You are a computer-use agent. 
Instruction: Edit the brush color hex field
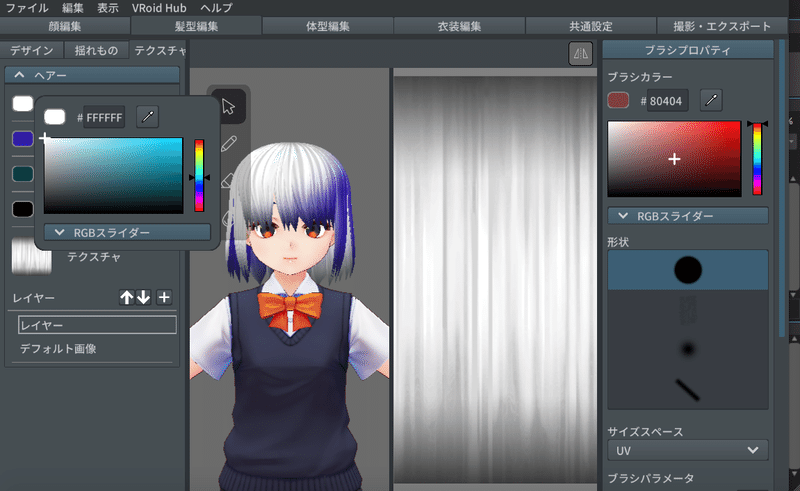click(x=667, y=101)
